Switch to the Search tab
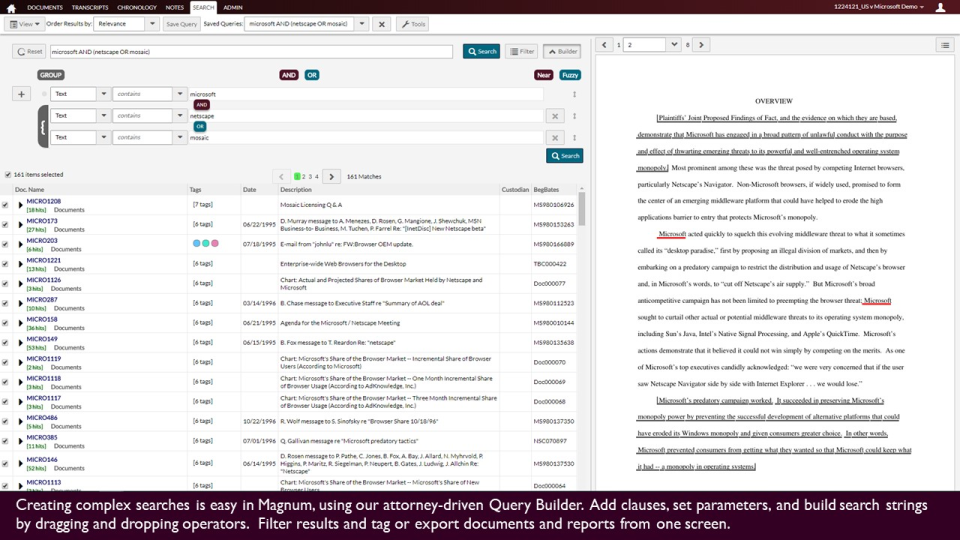This screenshot has height=540, width=960. pyautogui.click(x=203, y=7)
